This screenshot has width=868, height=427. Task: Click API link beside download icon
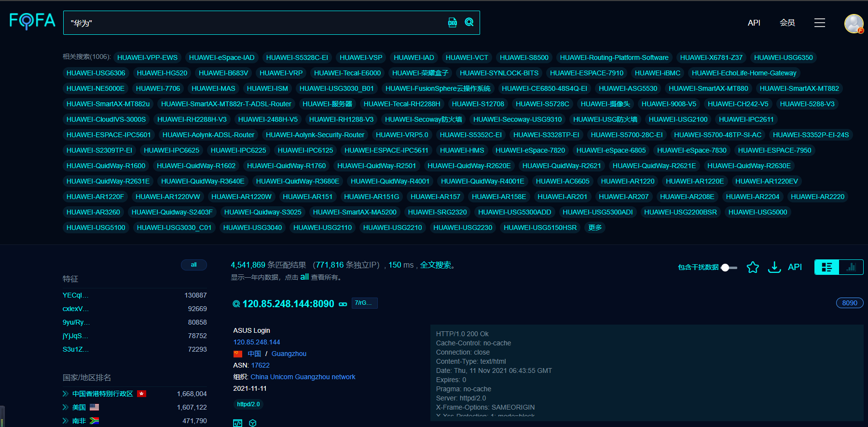tap(795, 267)
